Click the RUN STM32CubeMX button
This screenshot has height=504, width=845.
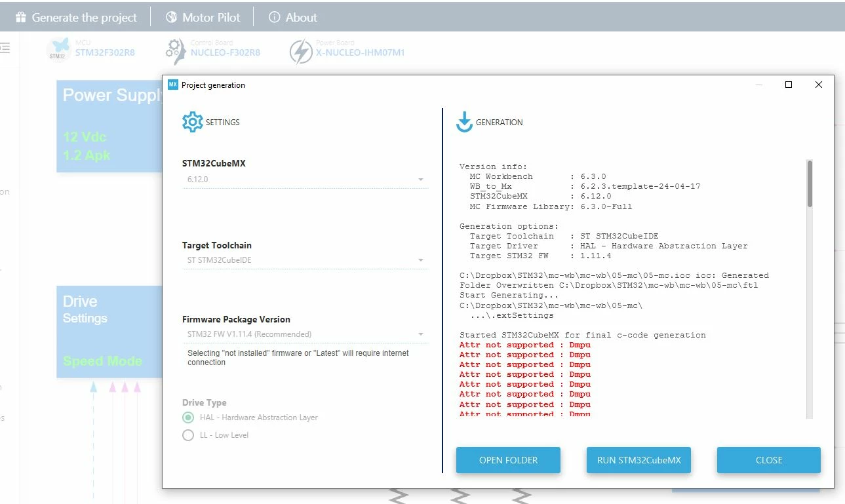(x=639, y=460)
